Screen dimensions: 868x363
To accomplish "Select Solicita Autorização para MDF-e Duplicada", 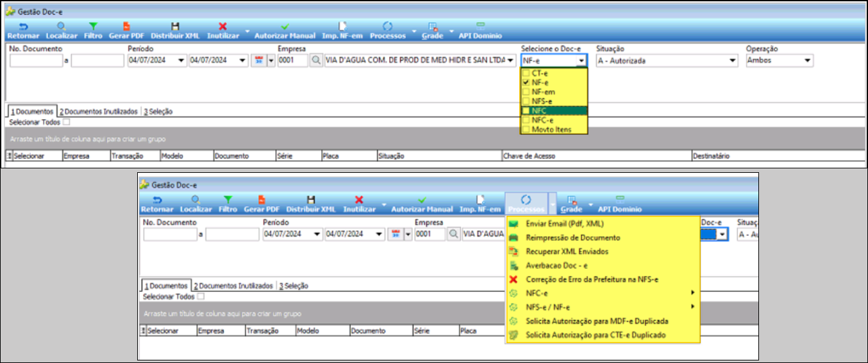I will tap(603, 321).
